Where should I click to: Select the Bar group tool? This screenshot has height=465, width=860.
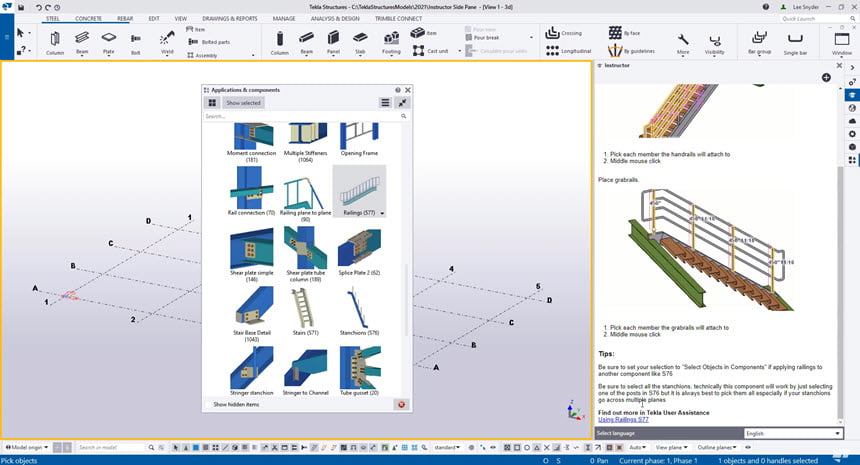[759, 42]
